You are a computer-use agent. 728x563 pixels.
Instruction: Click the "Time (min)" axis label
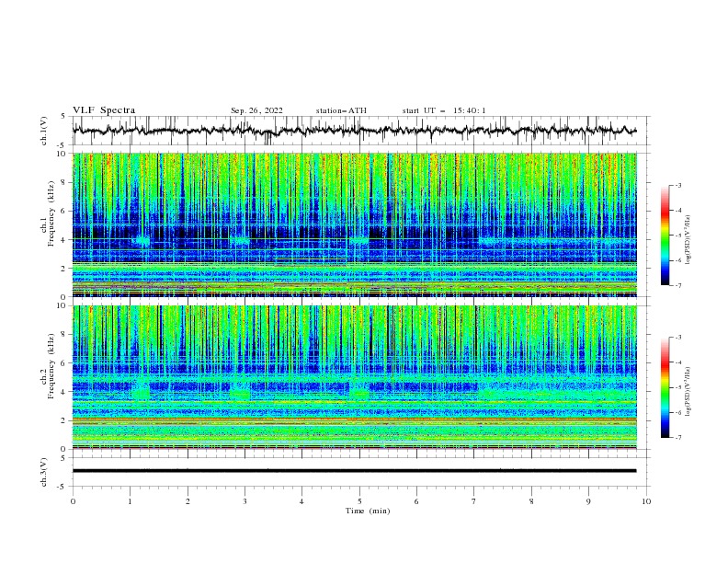pyautogui.click(x=368, y=511)
